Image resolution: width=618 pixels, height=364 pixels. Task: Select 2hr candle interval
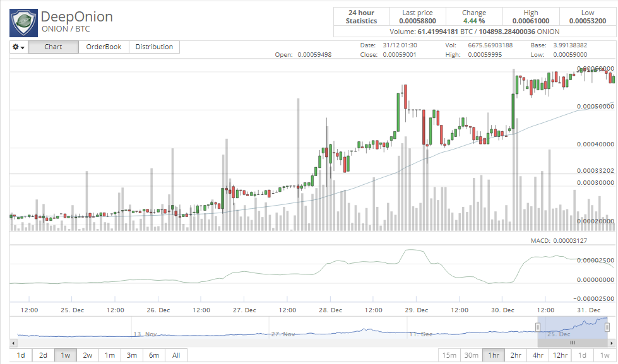(x=516, y=355)
